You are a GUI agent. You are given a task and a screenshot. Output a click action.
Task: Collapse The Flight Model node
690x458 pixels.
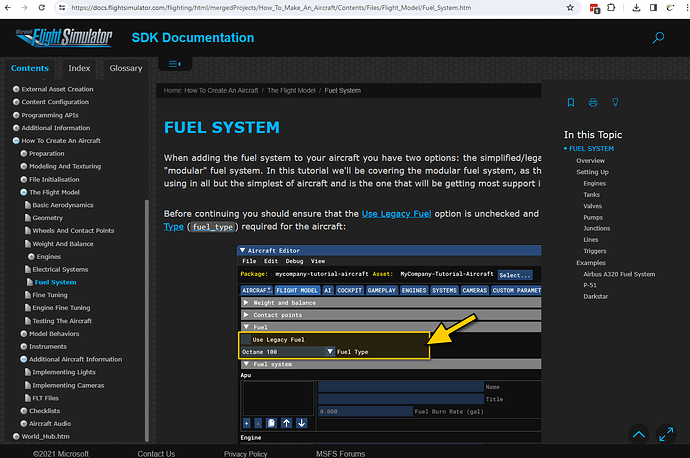point(24,192)
